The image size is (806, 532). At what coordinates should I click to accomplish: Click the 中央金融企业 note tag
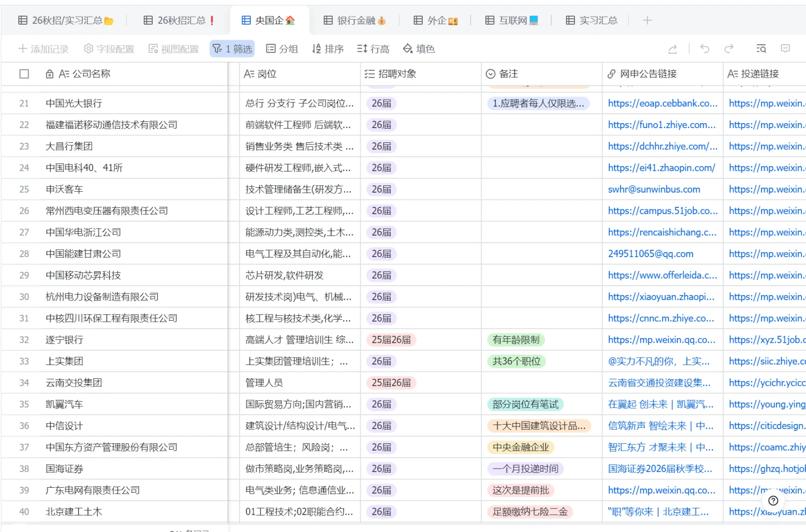[521, 448]
